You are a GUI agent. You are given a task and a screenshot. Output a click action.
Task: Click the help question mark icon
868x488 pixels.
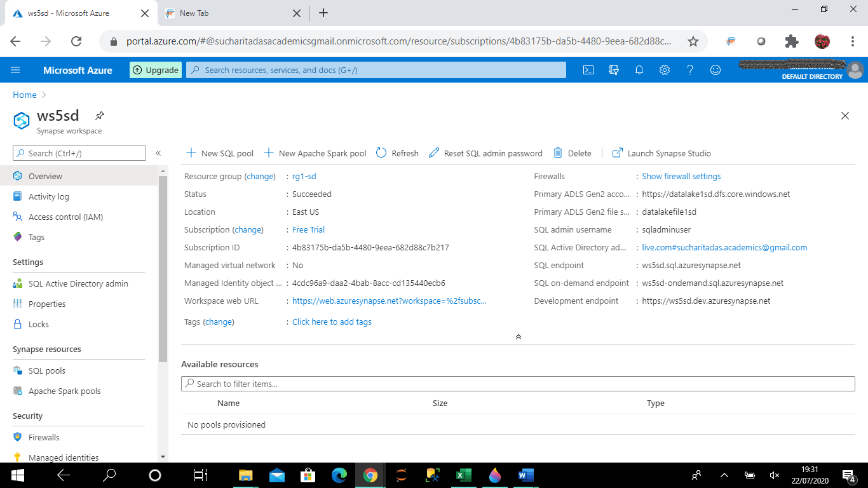tap(690, 70)
